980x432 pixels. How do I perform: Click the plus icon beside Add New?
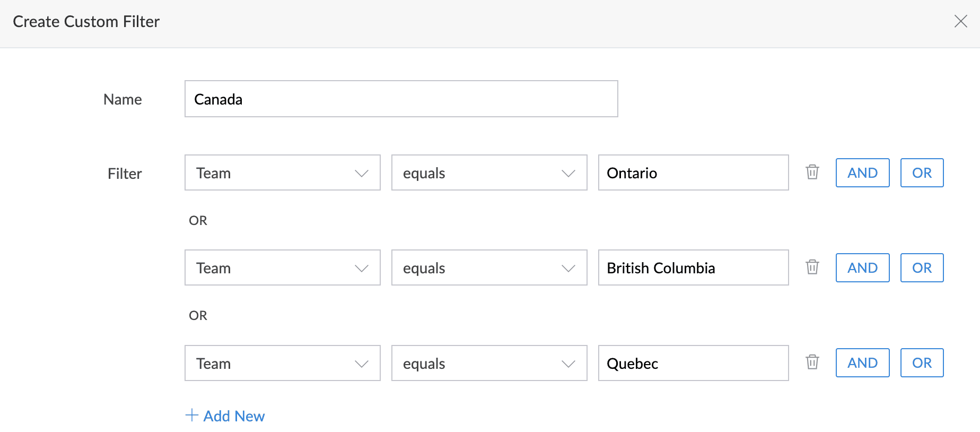click(192, 416)
